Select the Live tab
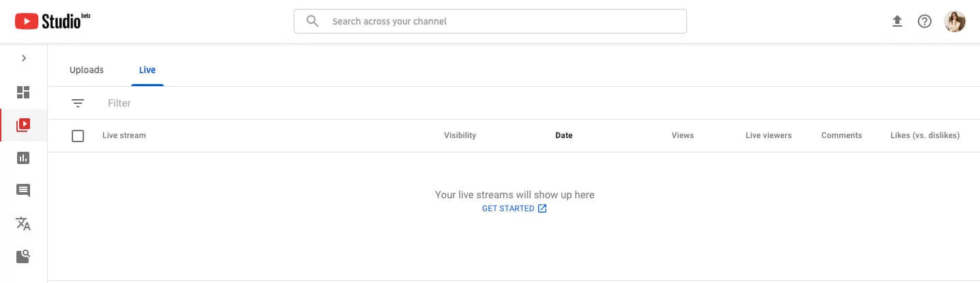The width and height of the screenshot is (980, 283). [x=148, y=70]
